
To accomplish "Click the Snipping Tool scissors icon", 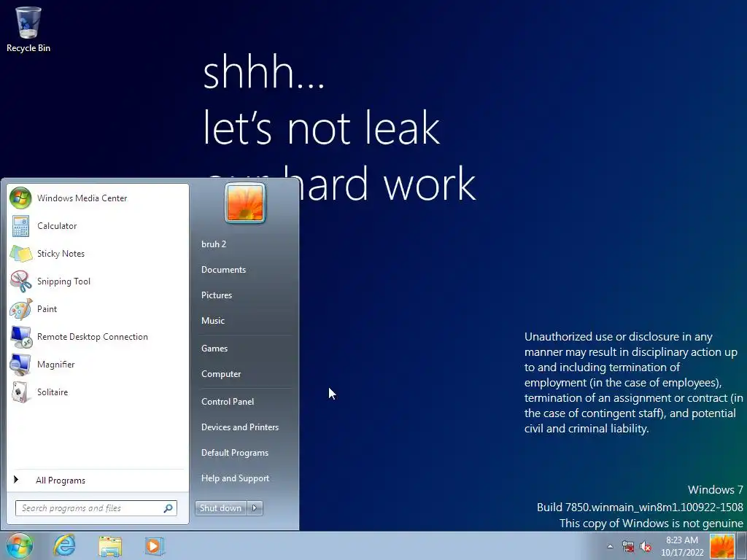I will (x=20, y=281).
